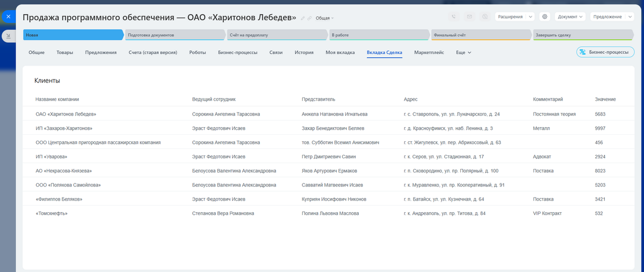Click the Бизнес-процессы button on the right
The width and height of the screenshot is (644, 272).
[x=605, y=52]
